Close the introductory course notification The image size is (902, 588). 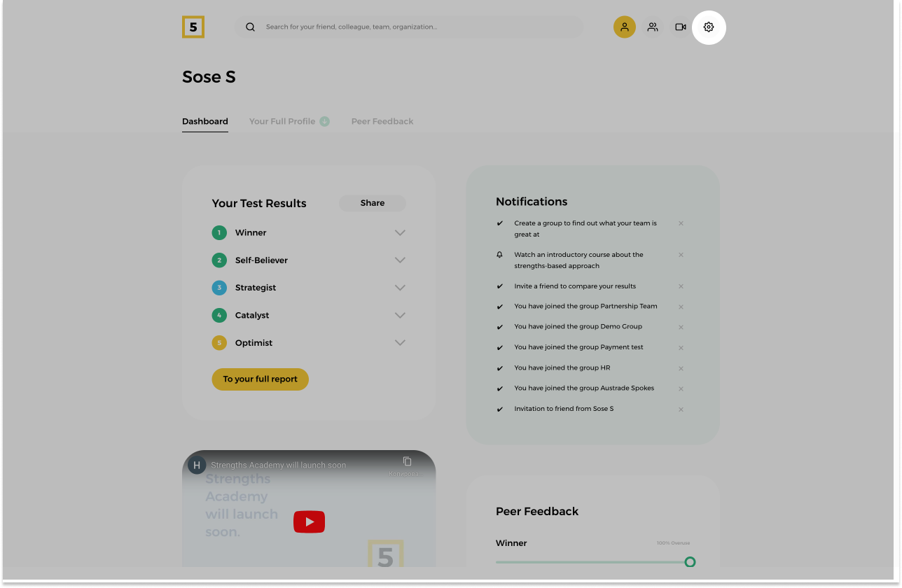click(681, 255)
